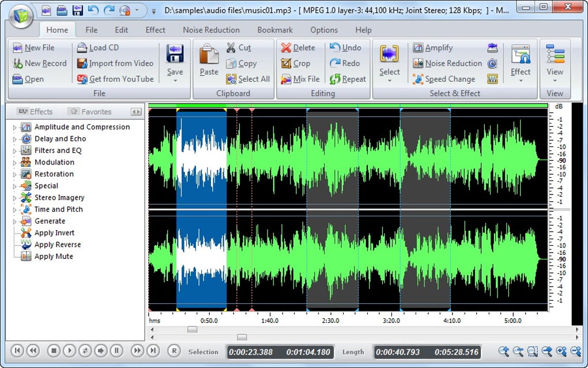
Task: Open the Bookmark menu
Action: click(x=275, y=30)
